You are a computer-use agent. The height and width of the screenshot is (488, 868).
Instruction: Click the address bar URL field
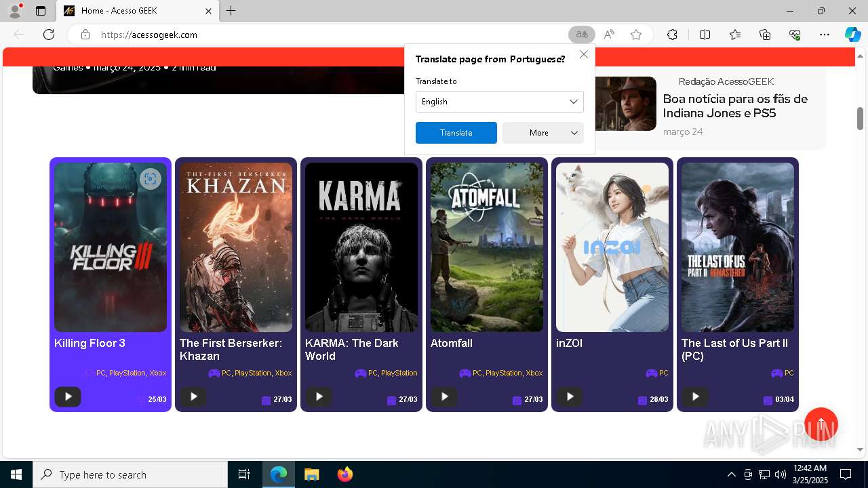tap(332, 35)
